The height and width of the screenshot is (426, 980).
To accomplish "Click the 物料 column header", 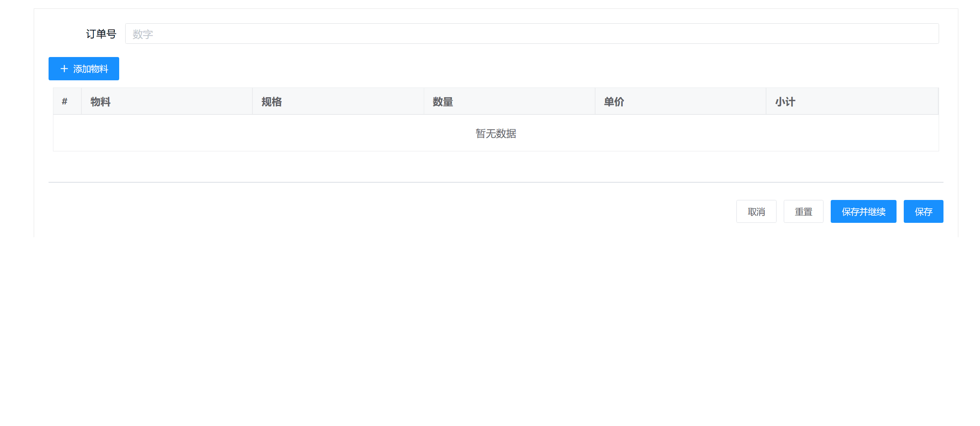I will tap(100, 102).
